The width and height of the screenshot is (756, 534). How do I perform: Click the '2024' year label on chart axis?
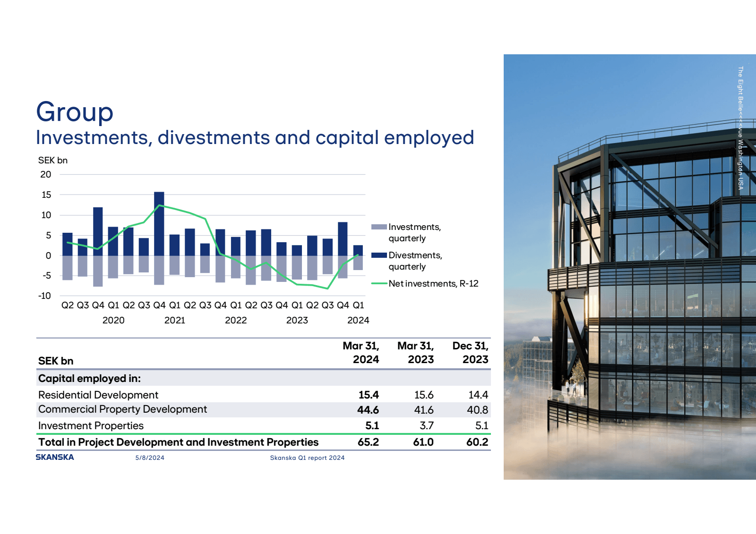click(x=358, y=321)
